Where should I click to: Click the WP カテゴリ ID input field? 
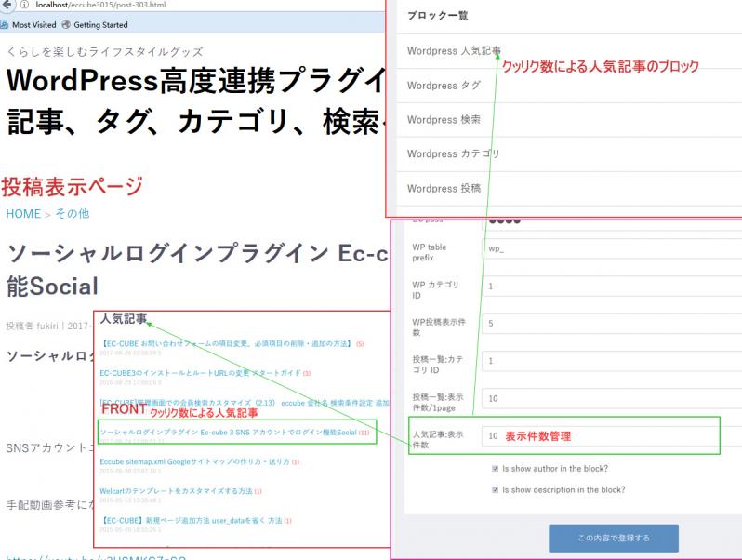point(612,287)
